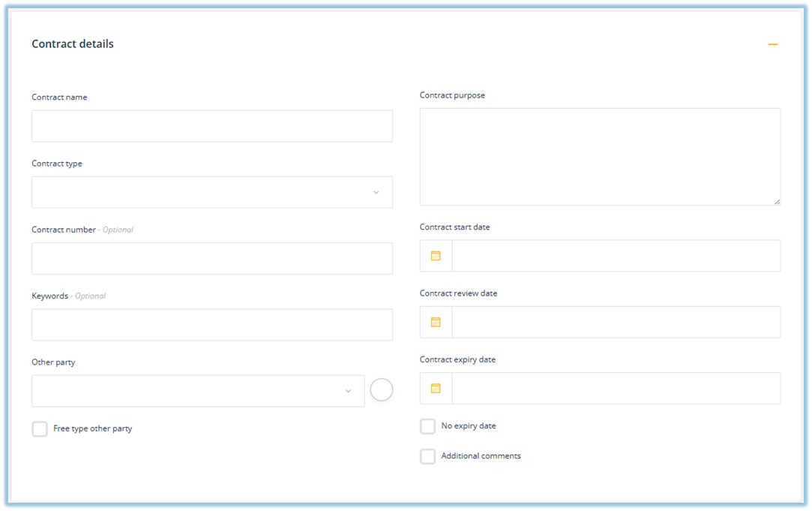Click inside the Contract purpose text area

coord(600,156)
